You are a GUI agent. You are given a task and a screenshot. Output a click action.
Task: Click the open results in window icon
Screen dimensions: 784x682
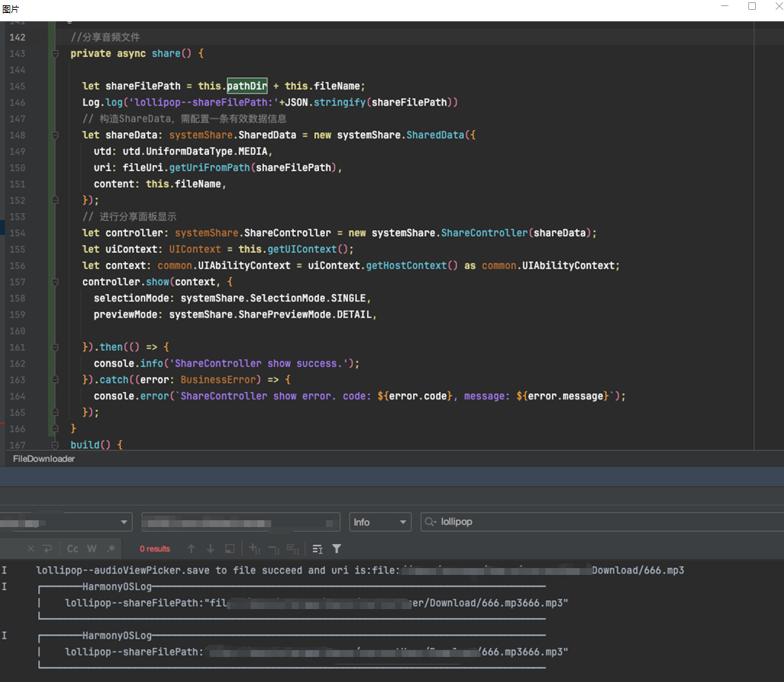coord(229,548)
